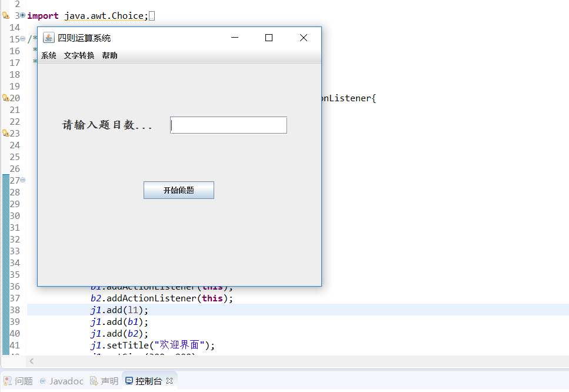
Task: Click the 请输入题目数... label
Action: tap(107, 125)
